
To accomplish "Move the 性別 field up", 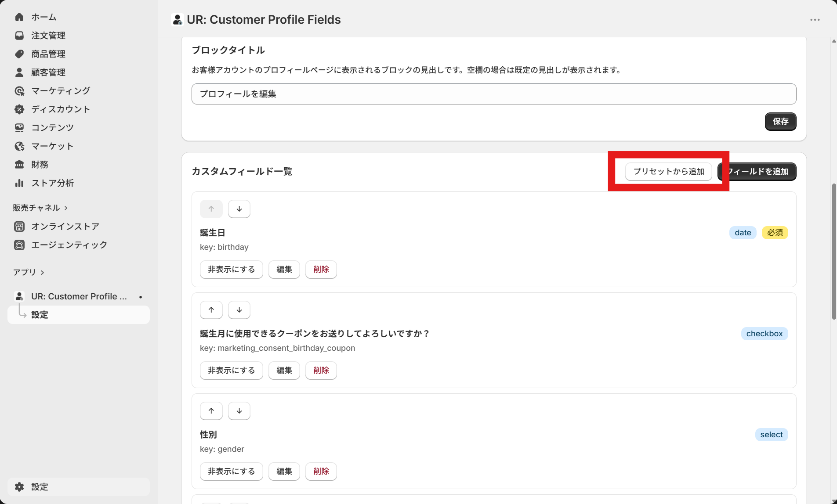I will point(211,411).
